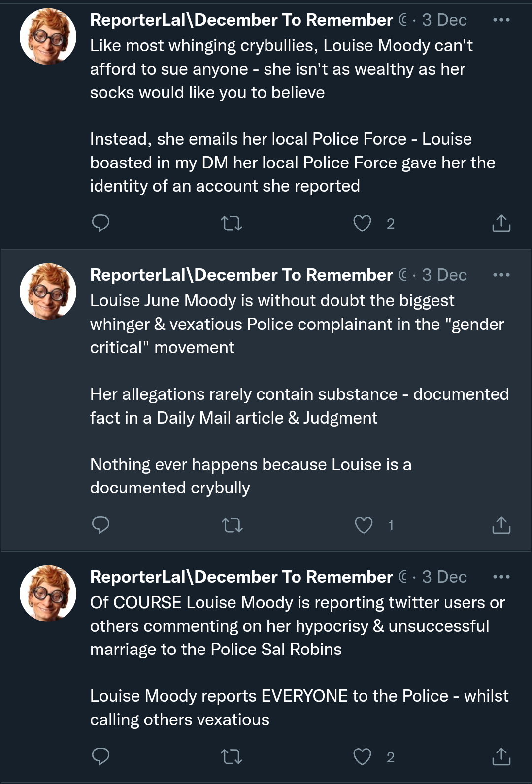532x784 pixels.
Task: Reply to the tweet about vexatious Police complainant
Action: [100, 525]
